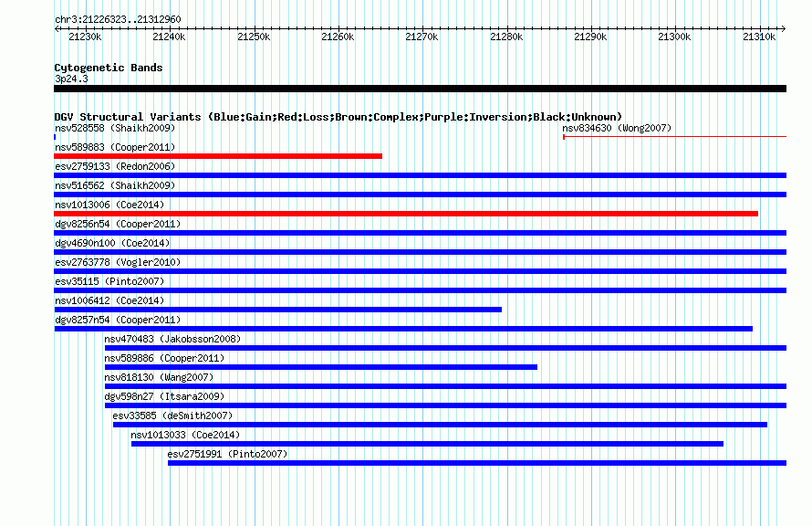Select the blue dgv8256n54 gain bar
Image resolution: width=812 pixels, height=526 pixels.
(421, 233)
